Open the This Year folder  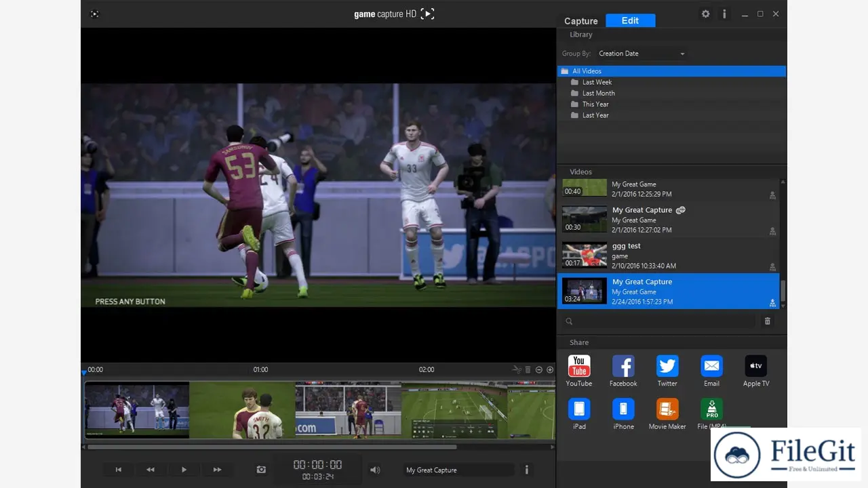pos(595,104)
